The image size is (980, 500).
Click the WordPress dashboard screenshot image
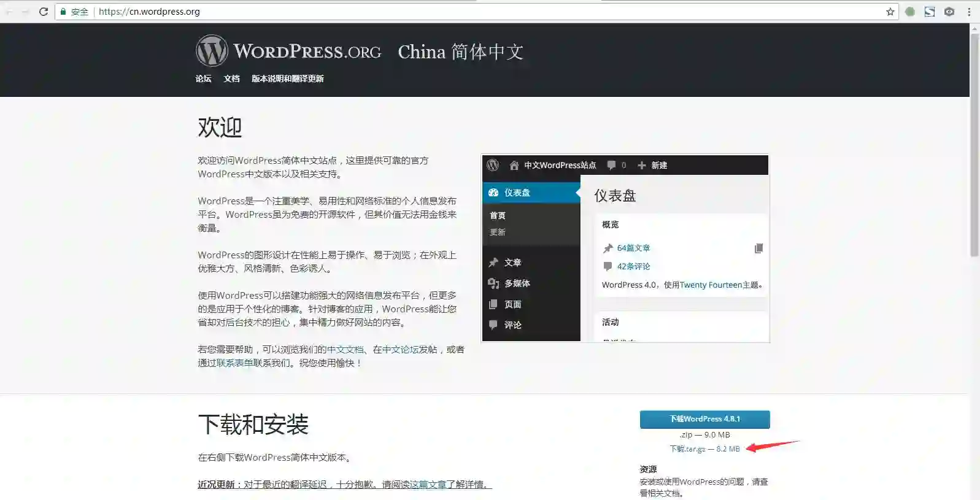tap(625, 248)
